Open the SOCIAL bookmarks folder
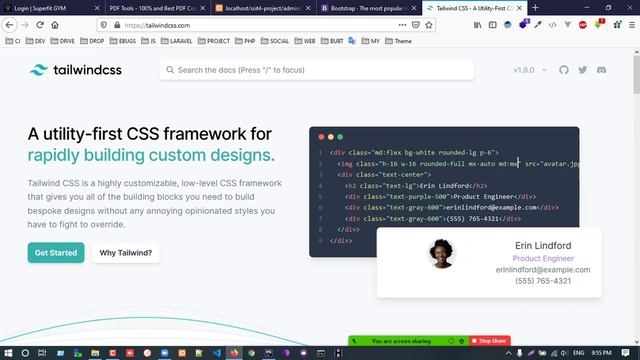The image size is (640, 360). click(275, 41)
